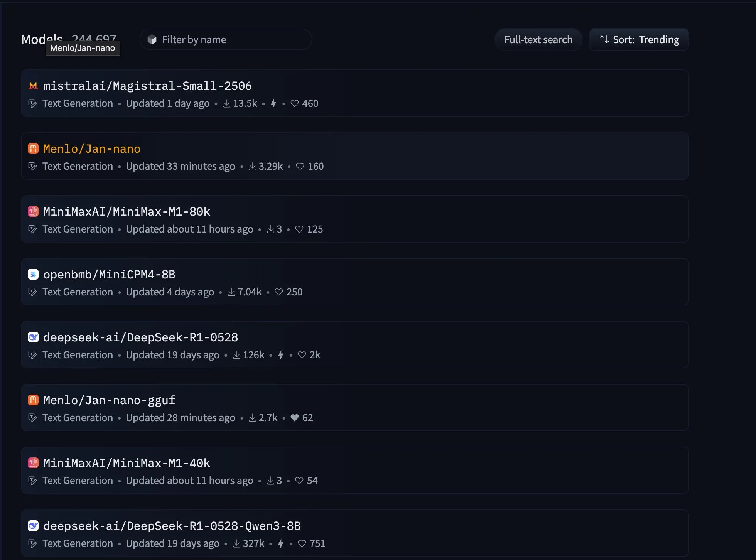Click the task icon under Jan-nano-gguf
756x560 pixels.
(33, 418)
